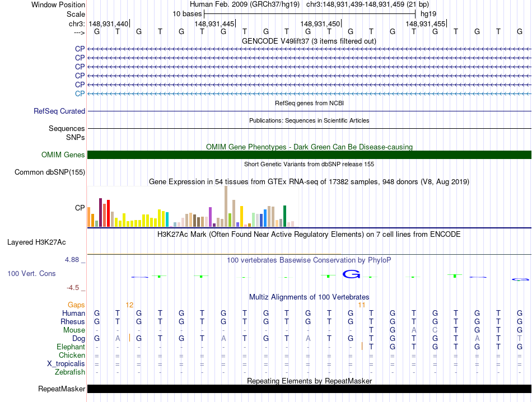Click the -4.5 lower scale value
This screenshot has height=402, width=532.
point(73,288)
